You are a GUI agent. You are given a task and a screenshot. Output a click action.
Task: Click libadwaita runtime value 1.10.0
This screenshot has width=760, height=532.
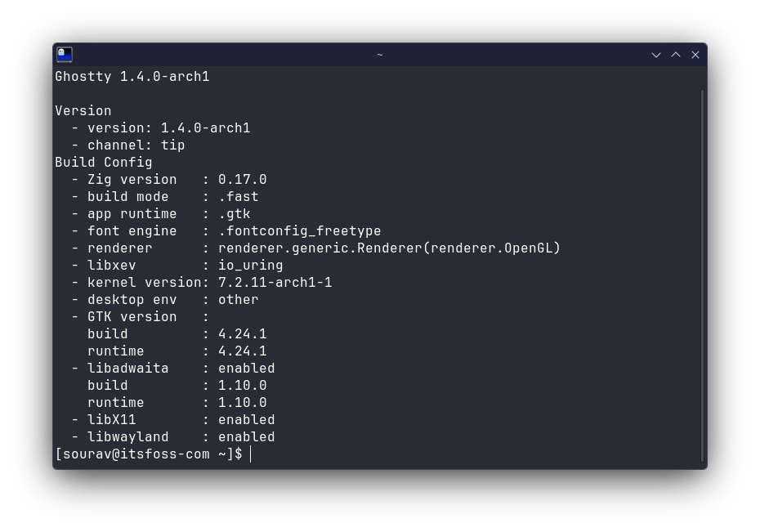pyautogui.click(x=243, y=402)
